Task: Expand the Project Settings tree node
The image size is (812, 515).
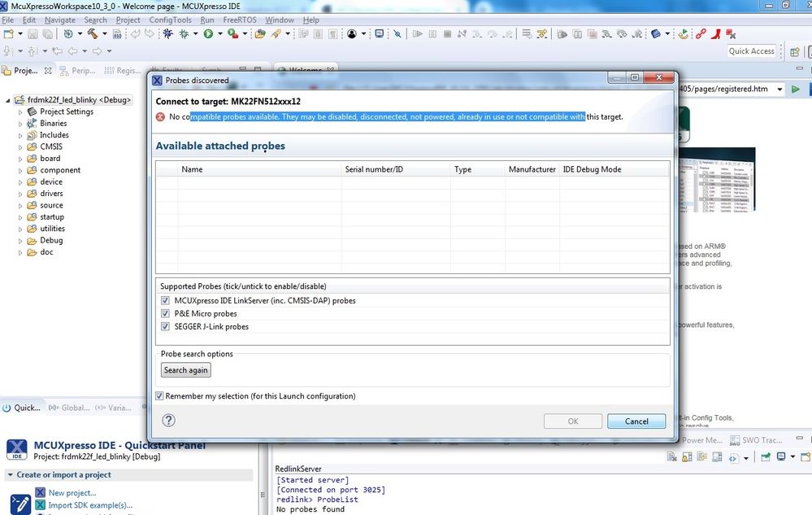Action: (x=20, y=112)
